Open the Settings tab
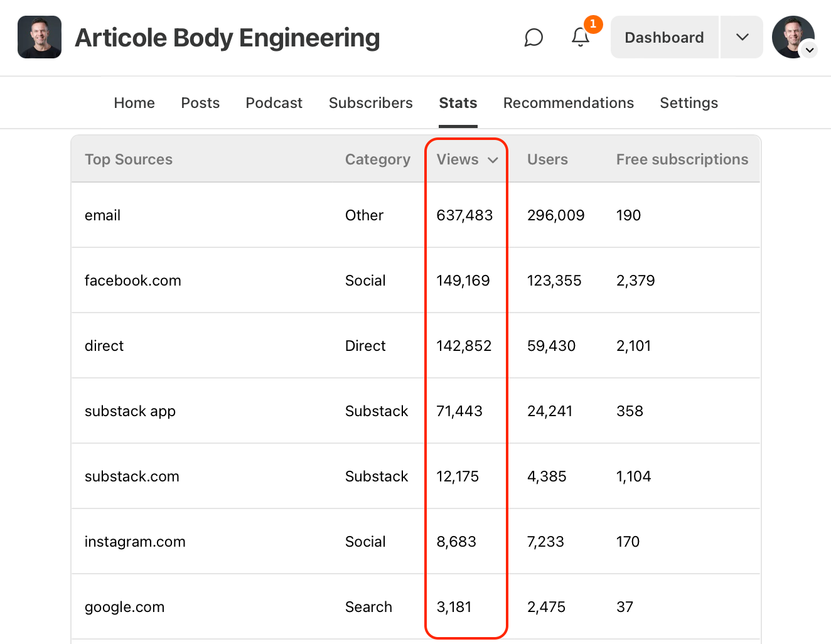Screen dimensions: 831x644 (689, 103)
